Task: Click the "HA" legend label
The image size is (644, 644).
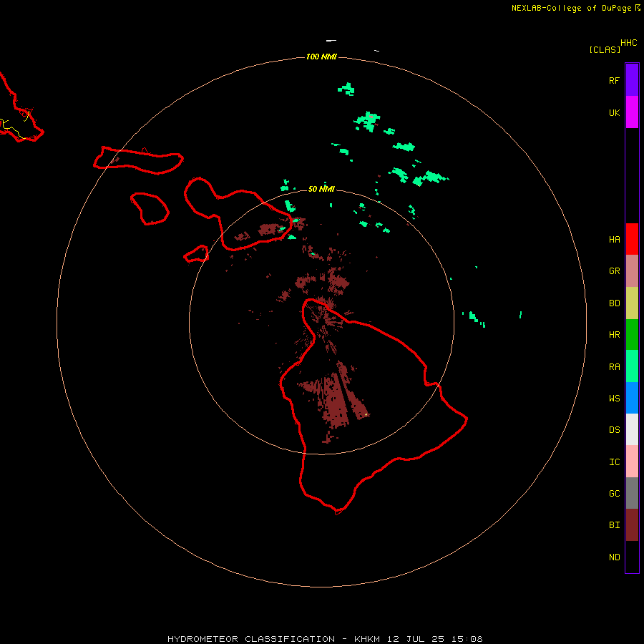Action: coord(614,240)
